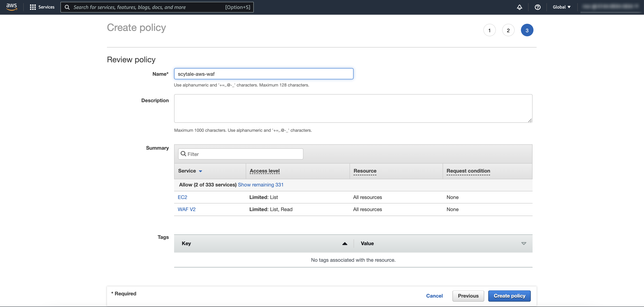The width and height of the screenshot is (644, 307).
Task: Click the search magnifier icon in top bar
Action: (x=67, y=7)
